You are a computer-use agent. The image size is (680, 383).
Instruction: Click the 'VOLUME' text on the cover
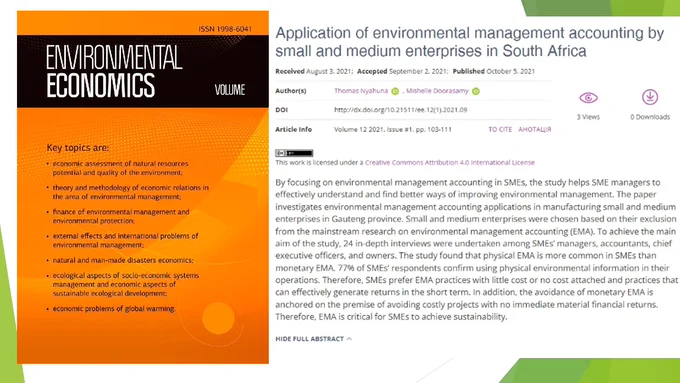tap(230, 90)
